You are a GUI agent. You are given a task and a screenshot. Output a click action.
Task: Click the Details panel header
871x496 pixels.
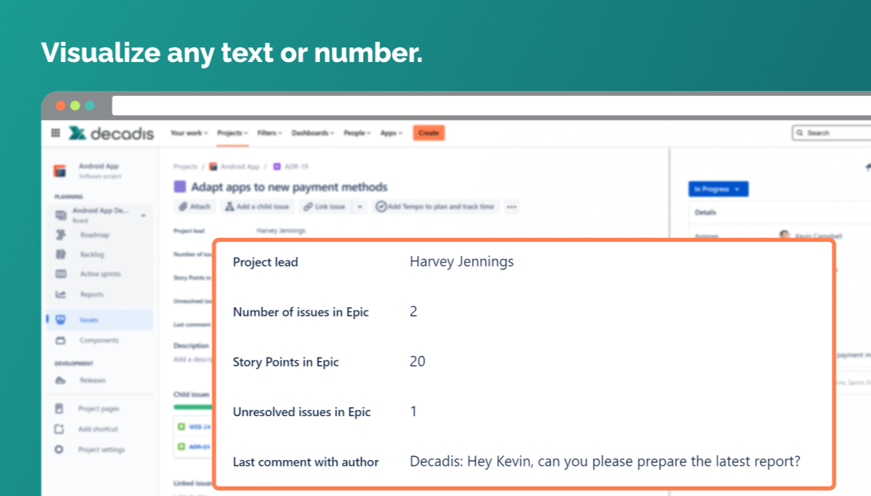click(x=705, y=212)
